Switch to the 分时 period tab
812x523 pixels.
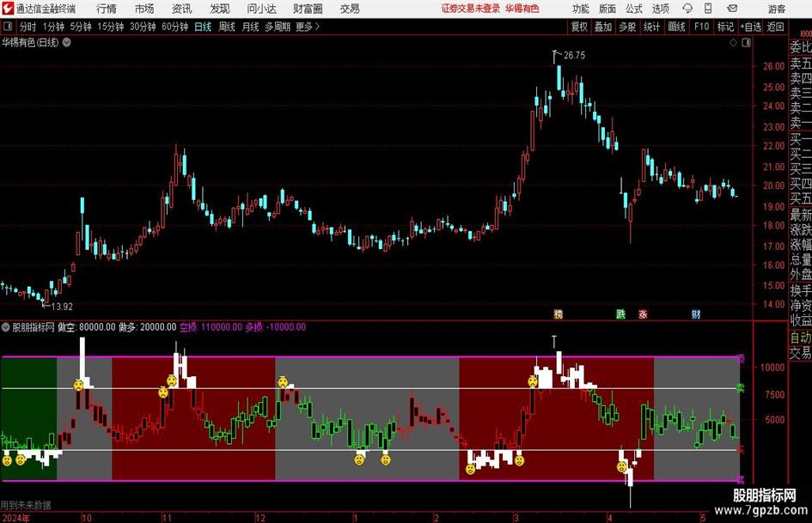28,27
